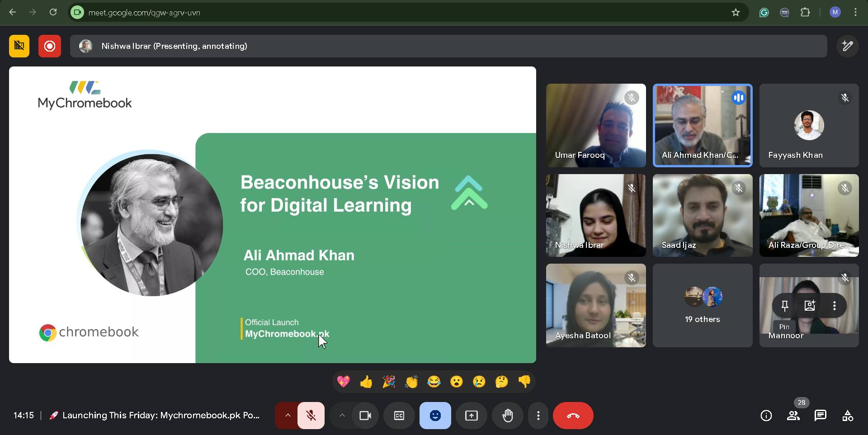
Task: Open meeting details info icon
Action: pos(766,416)
